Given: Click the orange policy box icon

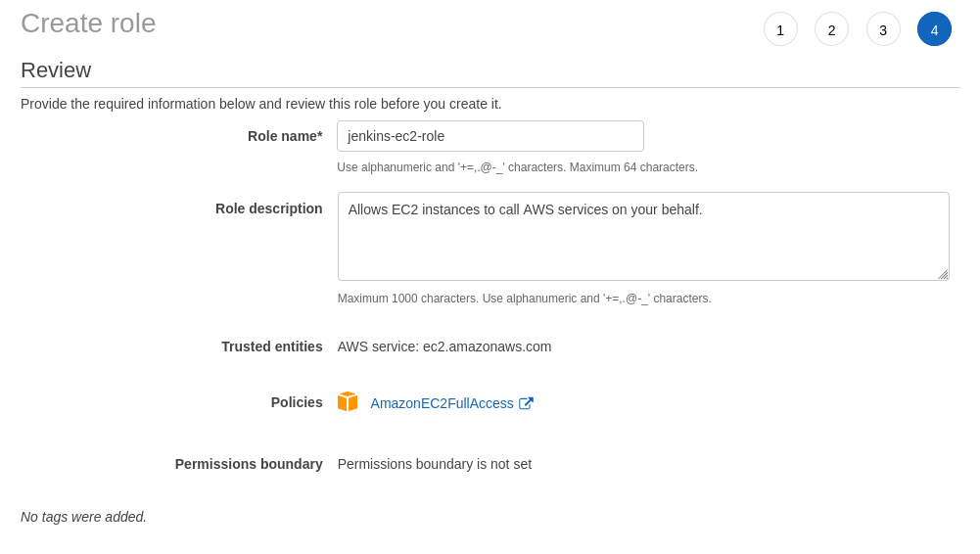Looking at the screenshot, I should pos(348,401).
